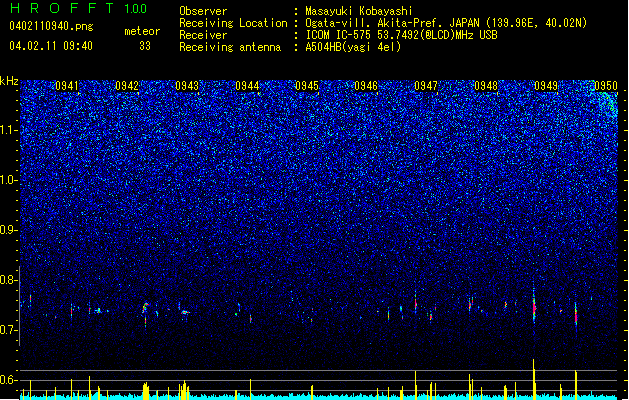Click the tallest yellow intensity spike near 0949
The width and height of the screenshot is (629, 400).
coord(534,379)
